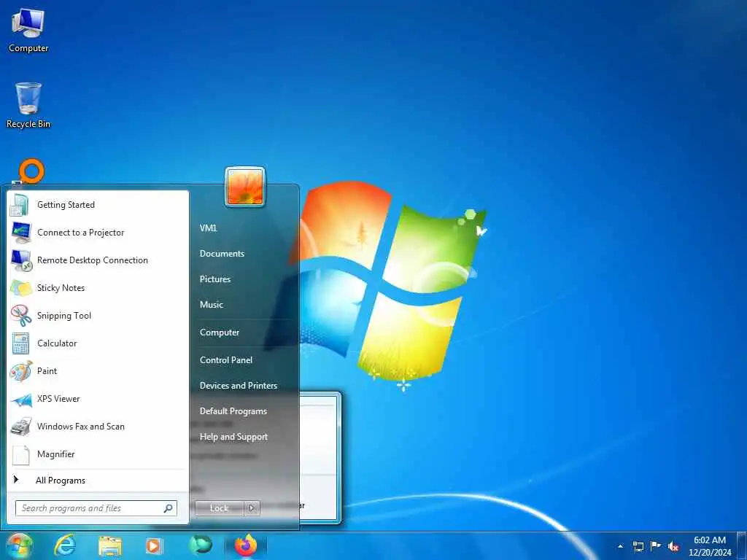The width and height of the screenshot is (747, 560).
Task: Open Control Panel
Action: pyautogui.click(x=226, y=360)
